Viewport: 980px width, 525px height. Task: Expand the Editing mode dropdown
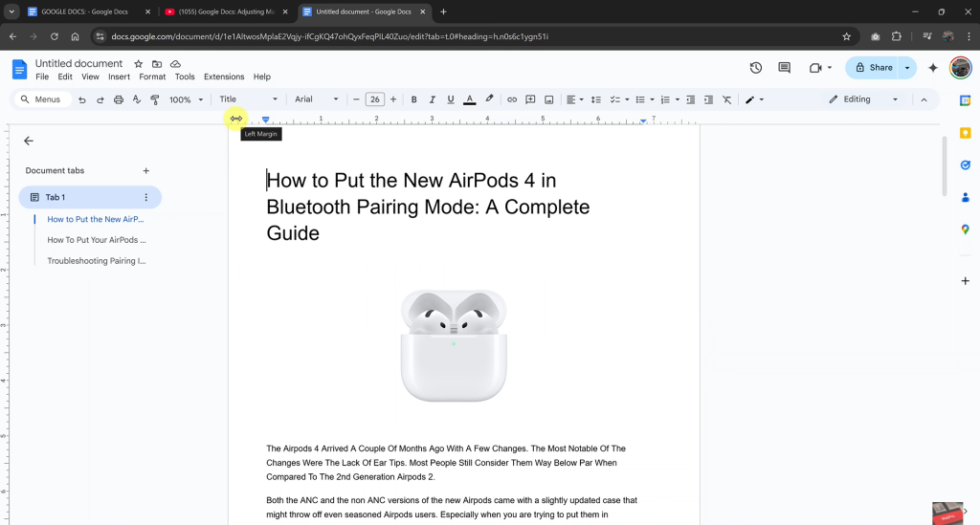(x=863, y=99)
